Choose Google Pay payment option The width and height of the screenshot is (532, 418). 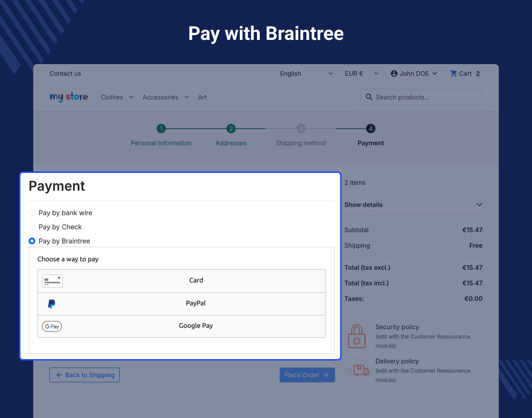pos(181,326)
